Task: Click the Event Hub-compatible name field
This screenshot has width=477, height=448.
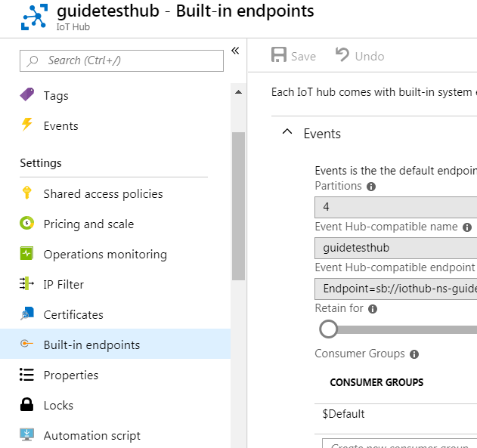Action: [x=395, y=248]
